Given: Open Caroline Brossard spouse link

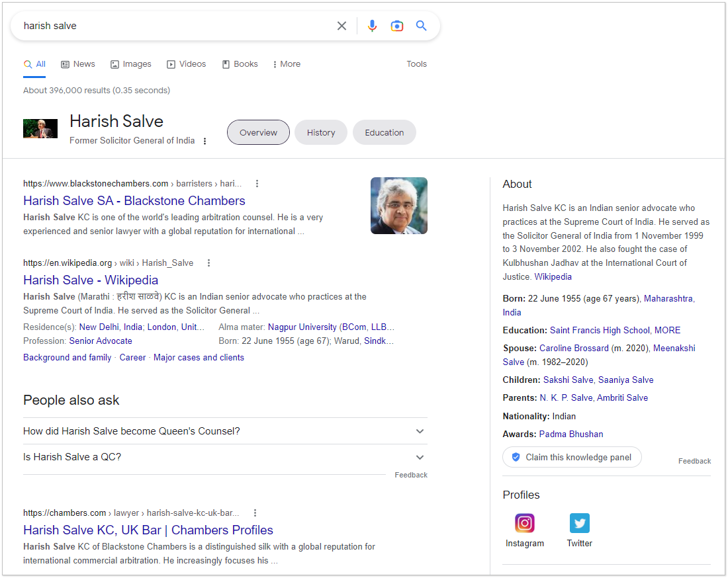Looking at the screenshot, I should (x=574, y=349).
